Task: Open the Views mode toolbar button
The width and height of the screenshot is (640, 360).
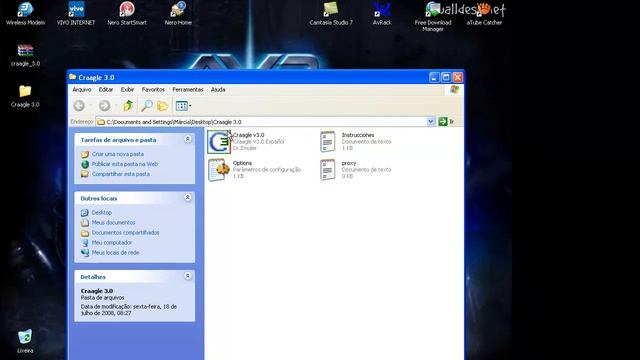Action: pos(183,106)
